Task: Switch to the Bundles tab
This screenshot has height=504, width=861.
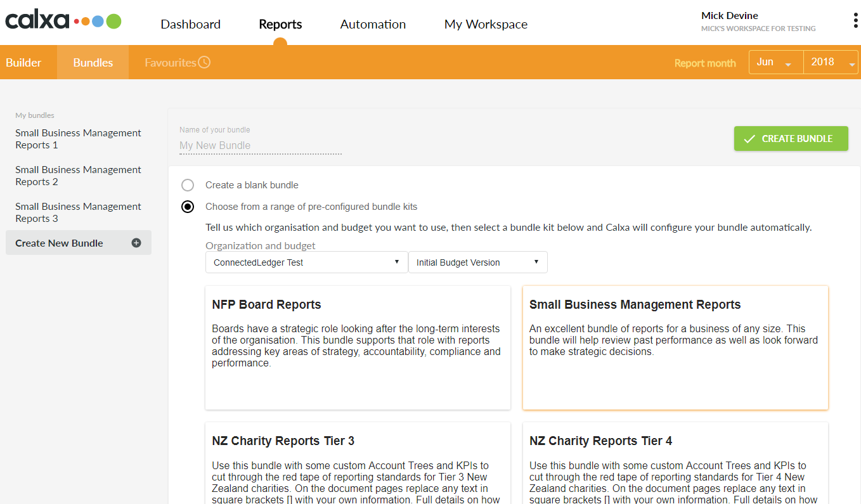Action: pyautogui.click(x=93, y=62)
